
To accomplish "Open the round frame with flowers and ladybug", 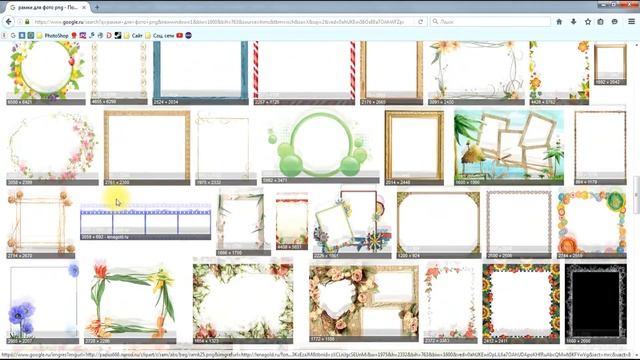I will (x=46, y=73).
